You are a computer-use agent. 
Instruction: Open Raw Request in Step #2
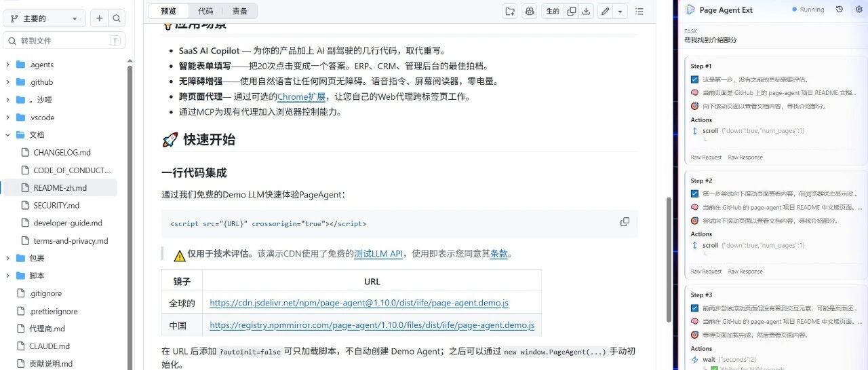point(706,272)
